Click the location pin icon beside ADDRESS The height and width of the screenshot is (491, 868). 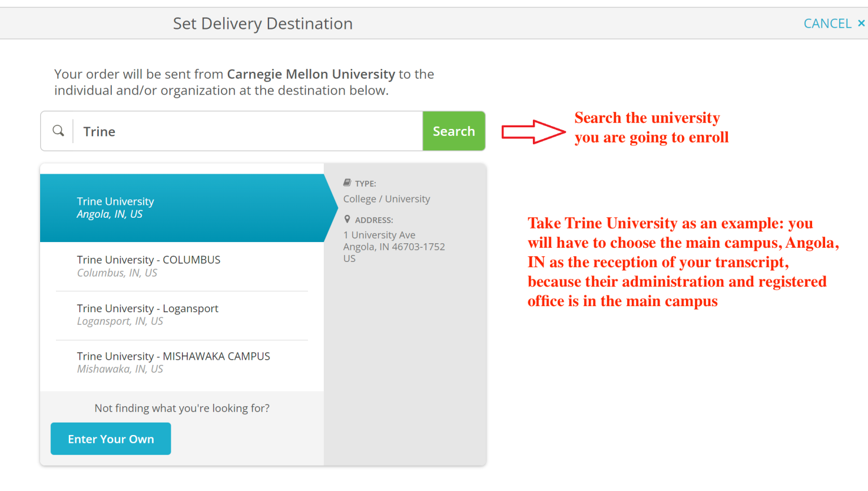click(346, 219)
